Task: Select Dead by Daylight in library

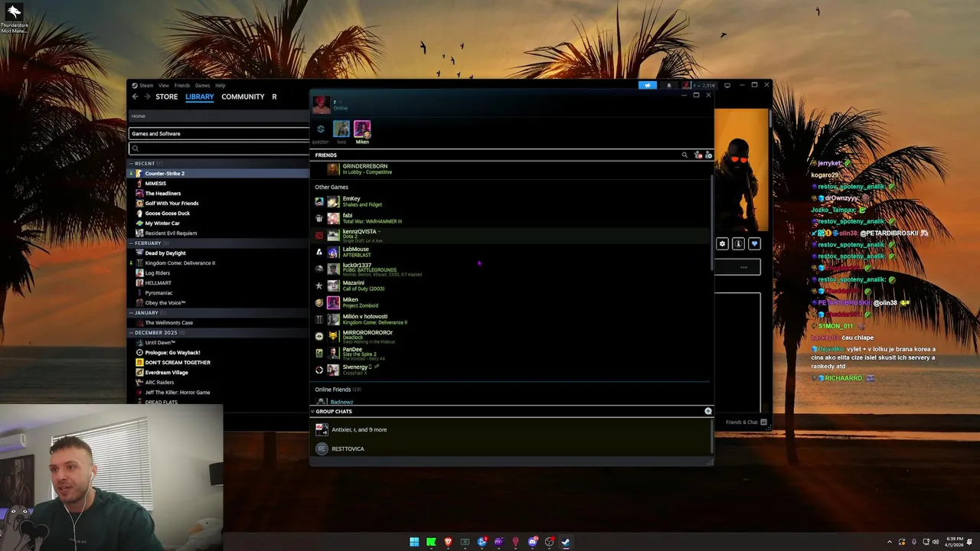Action: (x=218, y=253)
